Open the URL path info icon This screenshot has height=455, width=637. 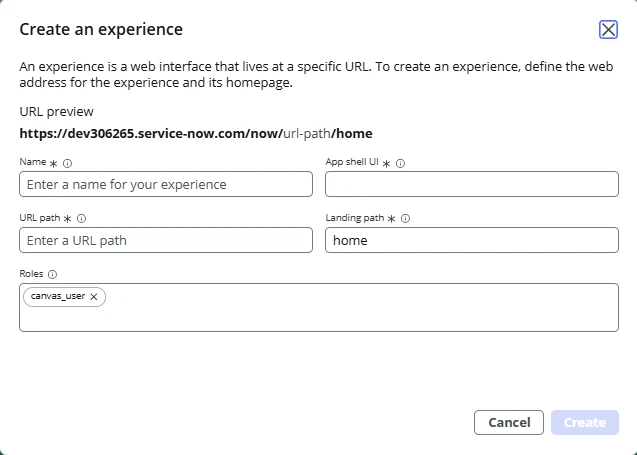coord(82,218)
